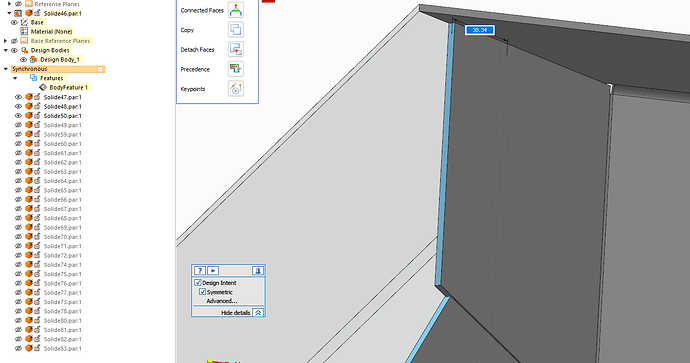Select Solide68.par:1 in the tree
The width and height of the screenshot is (690, 363).
tap(62, 218)
